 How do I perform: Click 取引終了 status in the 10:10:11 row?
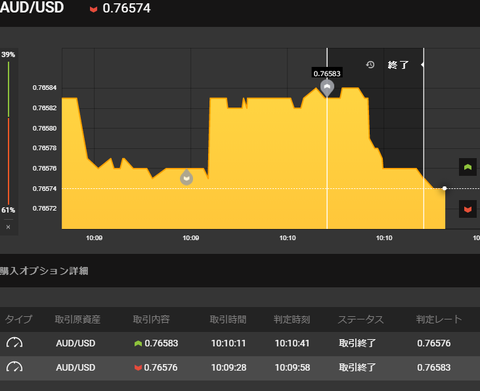[x=357, y=343]
